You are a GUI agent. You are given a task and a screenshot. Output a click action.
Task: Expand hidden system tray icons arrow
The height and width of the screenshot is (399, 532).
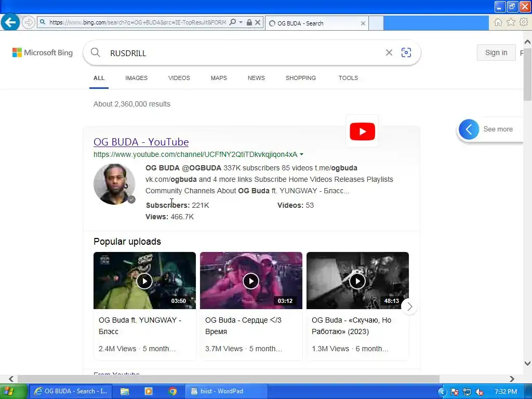coord(442,392)
